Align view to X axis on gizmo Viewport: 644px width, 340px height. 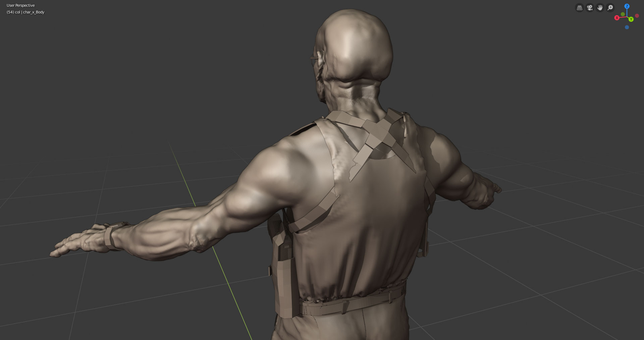pos(617,18)
